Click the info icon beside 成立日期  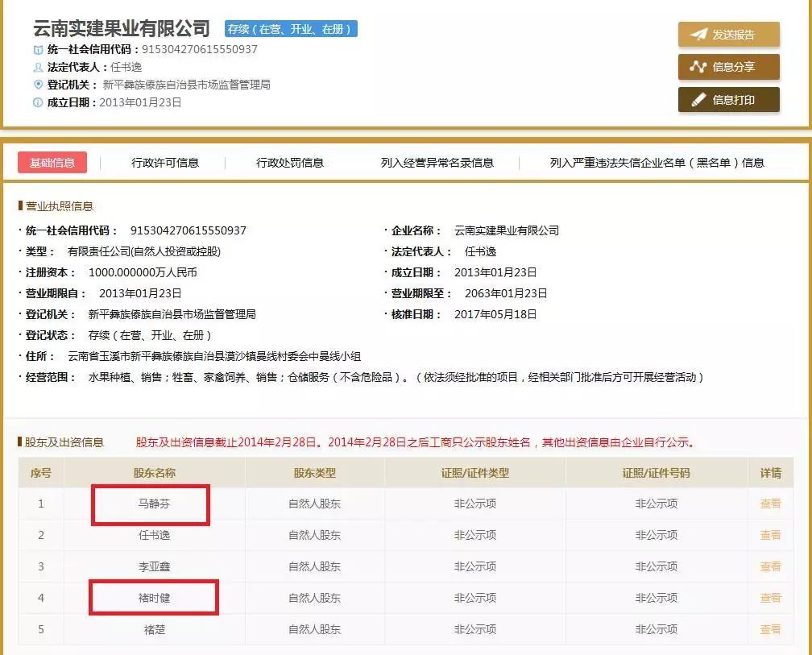pos(38,102)
